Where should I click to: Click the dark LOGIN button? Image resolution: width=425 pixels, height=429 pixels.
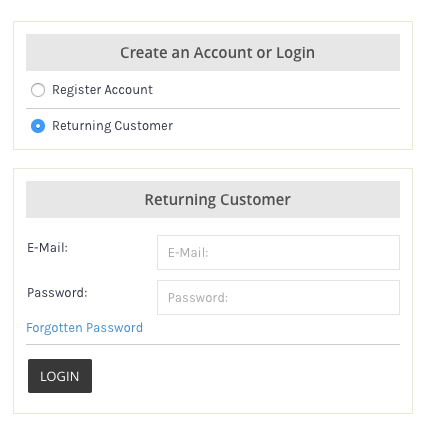(60, 376)
